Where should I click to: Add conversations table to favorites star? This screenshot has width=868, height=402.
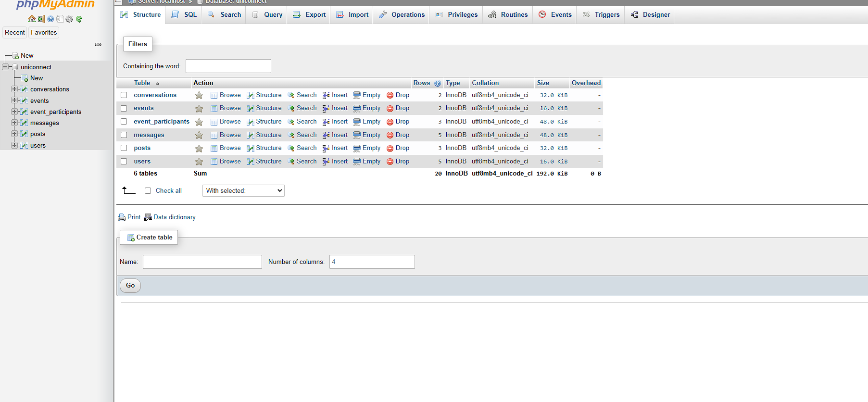click(x=199, y=95)
